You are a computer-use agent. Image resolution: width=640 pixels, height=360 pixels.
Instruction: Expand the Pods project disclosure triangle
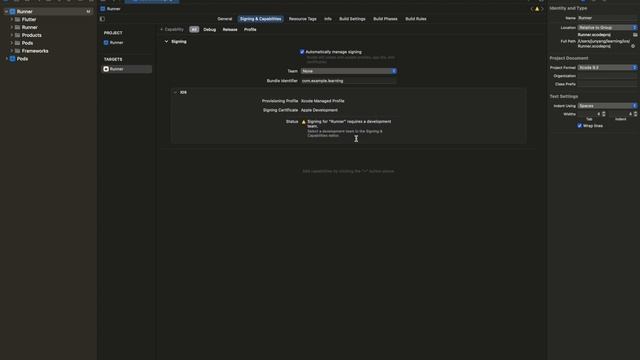[x=7, y=59]
